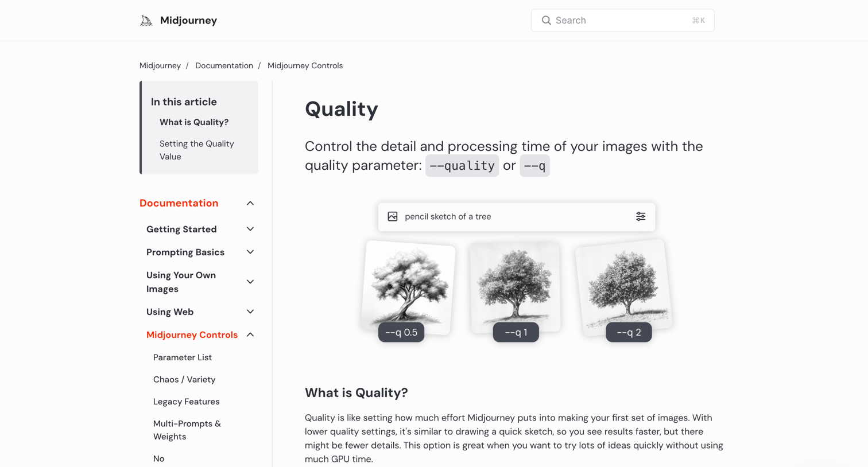The width and height of the screenshot is (868, 467).
Task: Open the Legacy Features page
Action: tap(187, 402)
